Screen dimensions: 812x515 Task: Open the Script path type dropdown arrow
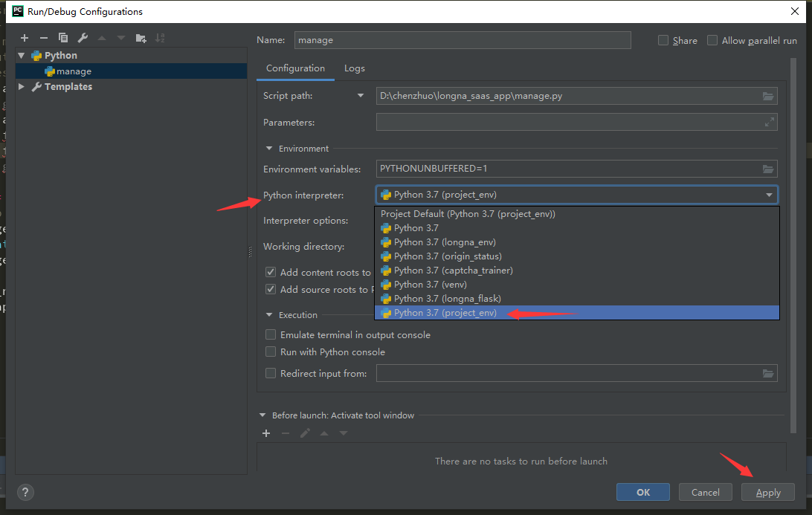coord(361,96)
